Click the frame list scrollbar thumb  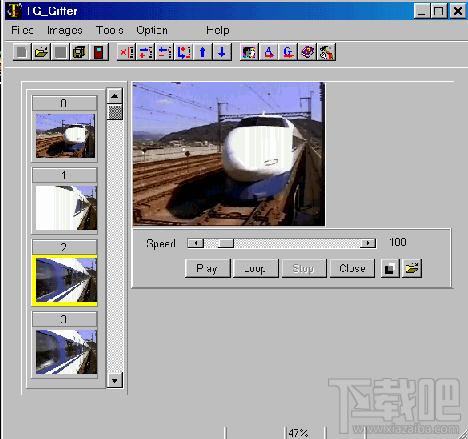[115, 112]
